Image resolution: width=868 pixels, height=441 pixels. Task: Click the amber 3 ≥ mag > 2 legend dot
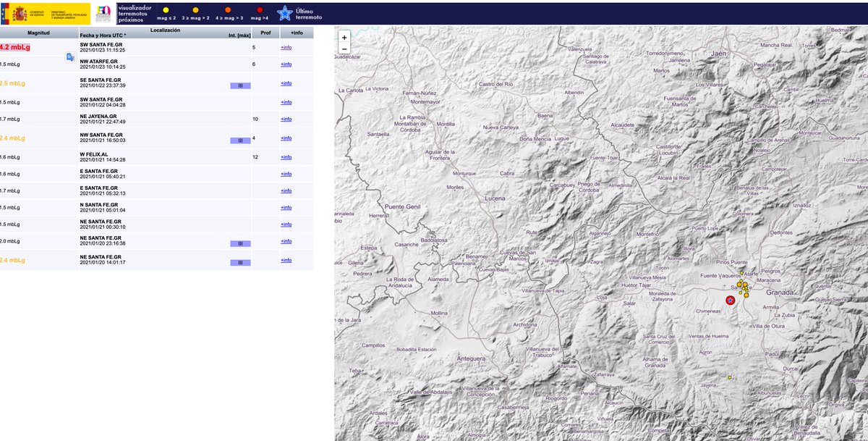[x=195, y=10]
